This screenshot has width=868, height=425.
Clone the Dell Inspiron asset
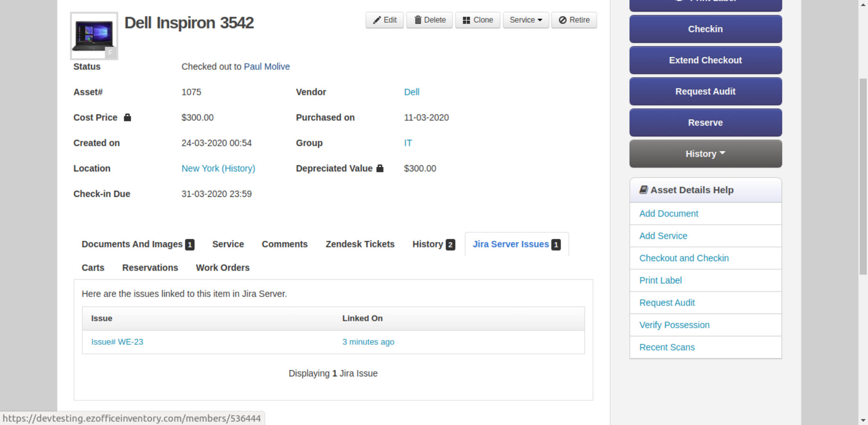click(477, 20)
